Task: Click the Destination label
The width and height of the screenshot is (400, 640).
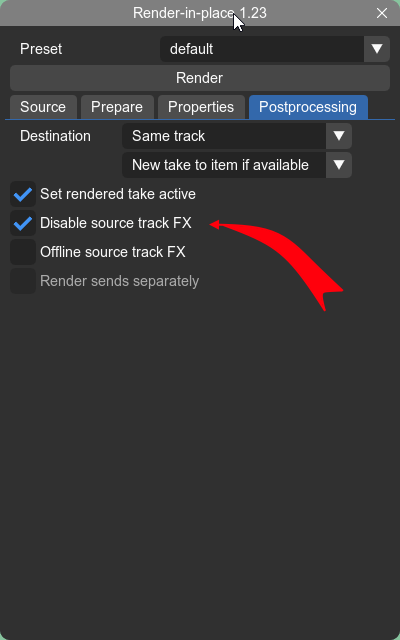Action: point(55,136)
